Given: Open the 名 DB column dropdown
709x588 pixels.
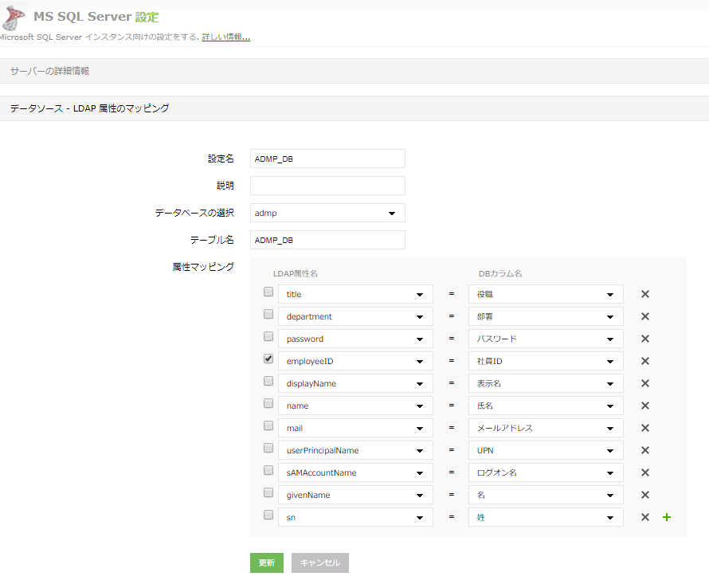Looking at the screenshot, I should pyautogui.click(x=546, y=495).
